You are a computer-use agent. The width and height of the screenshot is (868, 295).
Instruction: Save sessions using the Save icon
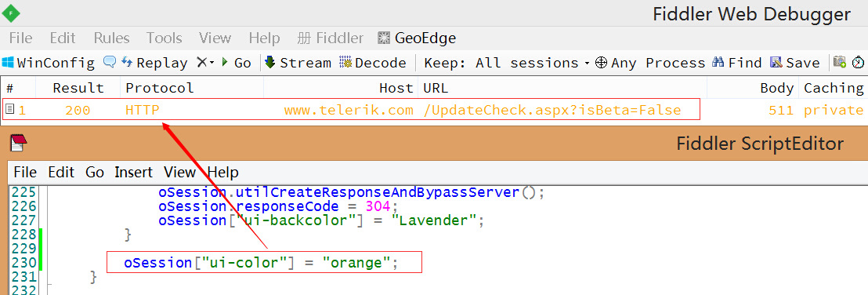(x=795, y=63)
